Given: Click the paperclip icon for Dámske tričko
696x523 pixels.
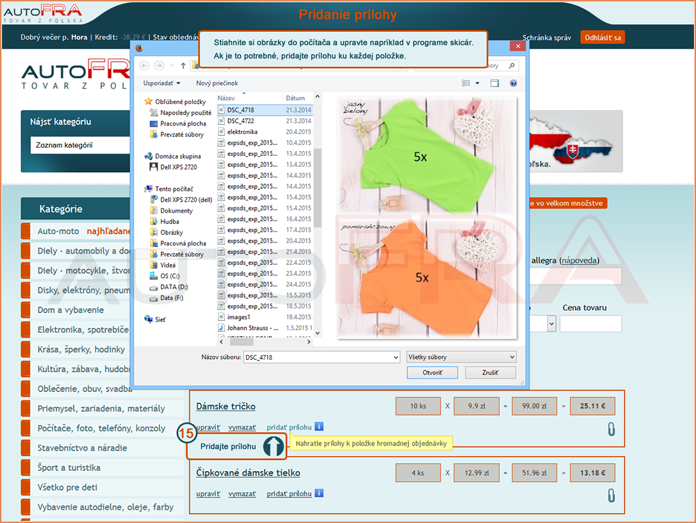Looking at the screenshot, I should (x=611, y=429).
